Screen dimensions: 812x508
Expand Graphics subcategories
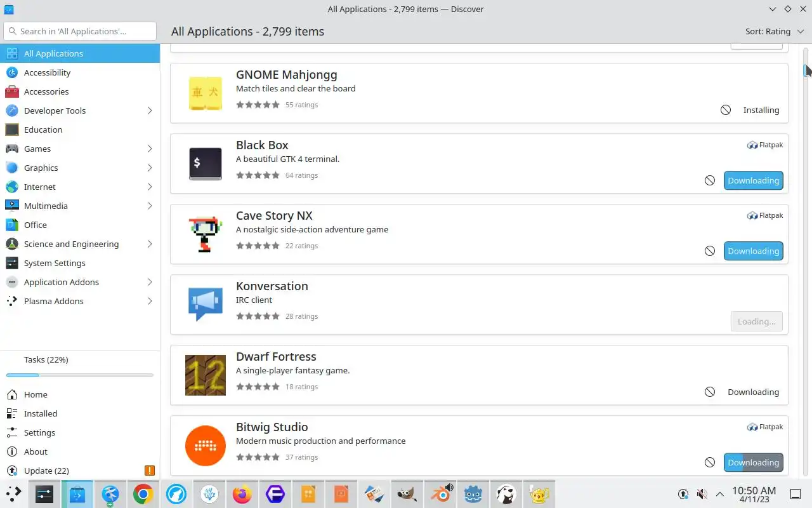point(150,168)
